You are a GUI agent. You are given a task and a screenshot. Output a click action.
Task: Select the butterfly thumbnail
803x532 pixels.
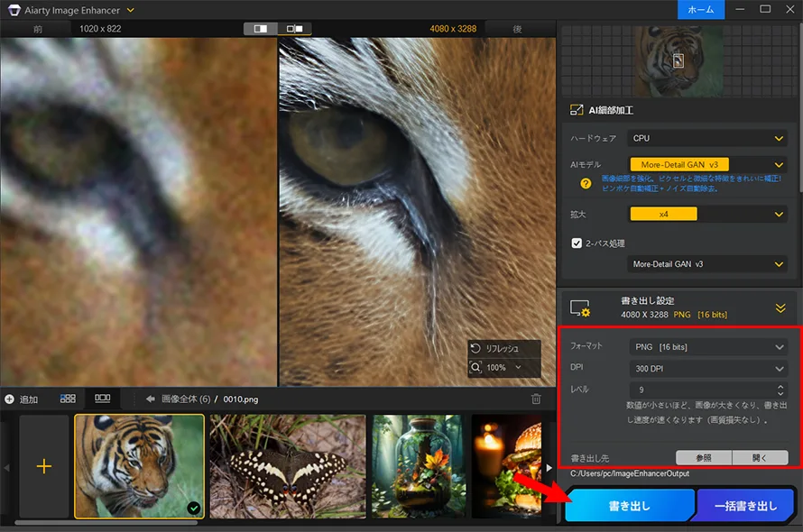point(288,466)
